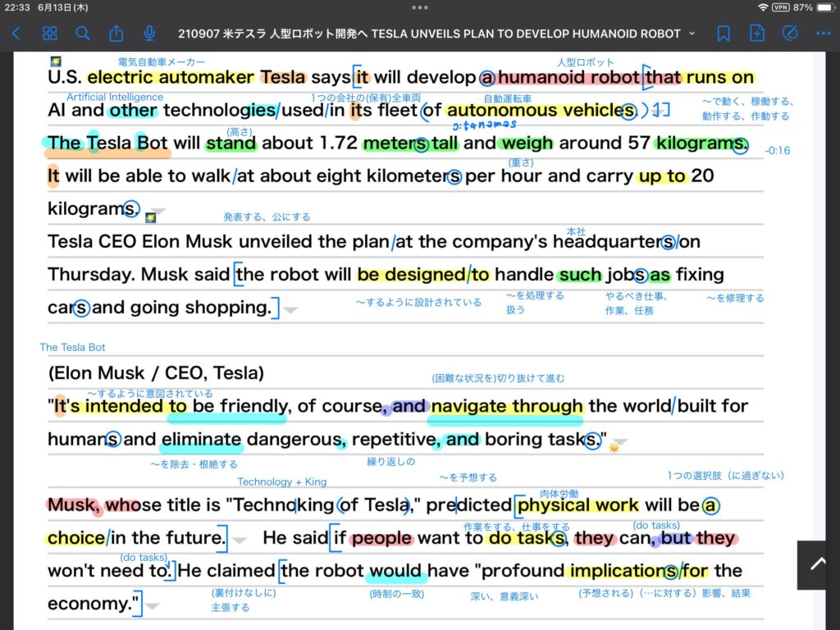Tap the highlighted word 'implications'
This screenshot has height=630, width=840.
623,571
